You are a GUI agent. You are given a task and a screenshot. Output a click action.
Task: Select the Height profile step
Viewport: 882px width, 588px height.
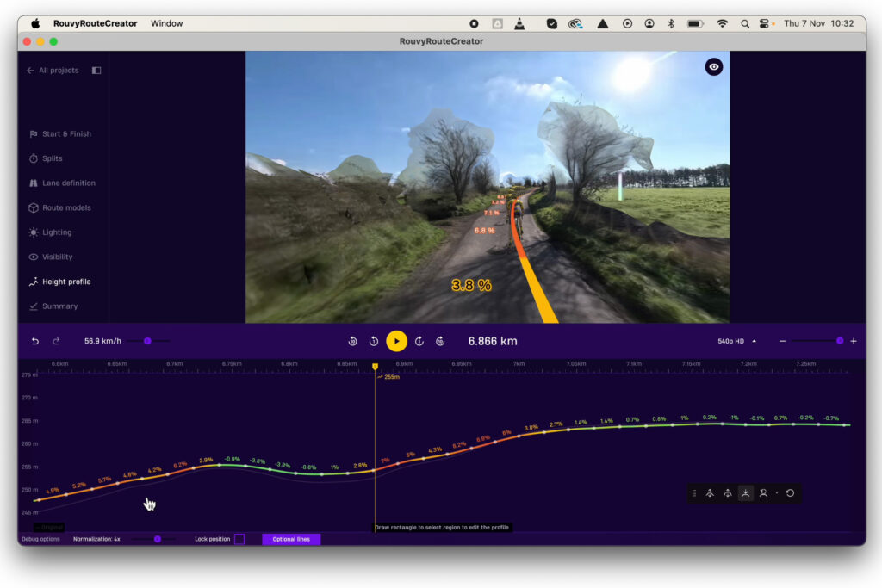(59, 282)
